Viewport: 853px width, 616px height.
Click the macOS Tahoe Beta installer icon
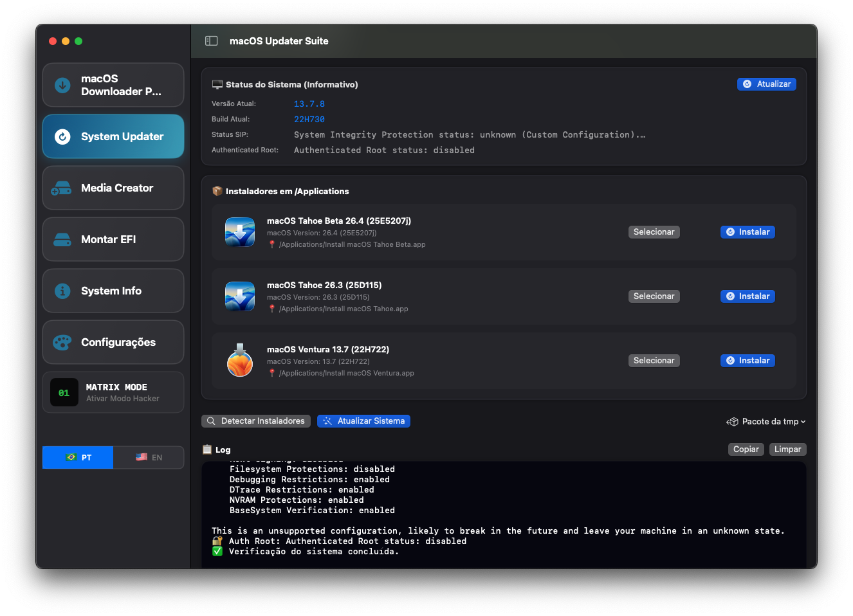point(239,232)
